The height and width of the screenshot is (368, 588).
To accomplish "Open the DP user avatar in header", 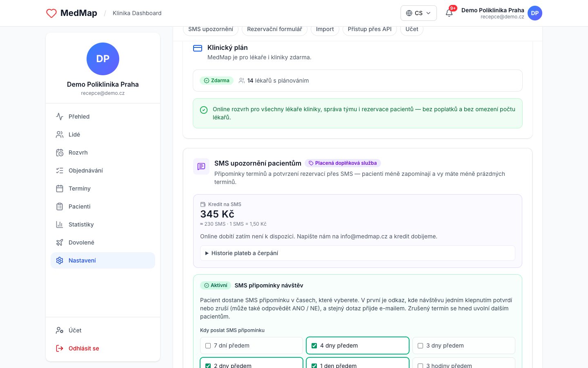I will pos(535,13).
